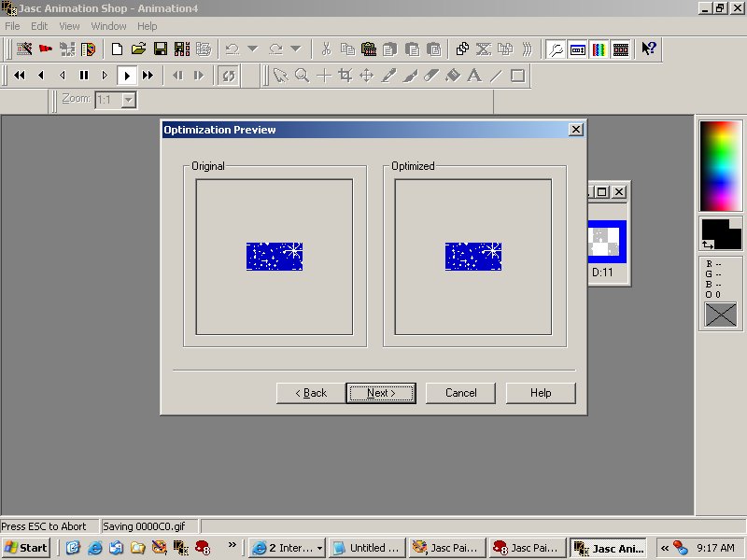The image size is (747, 560).
Task: Pick a color from the rainbow palette
Action: click(720, 164)
